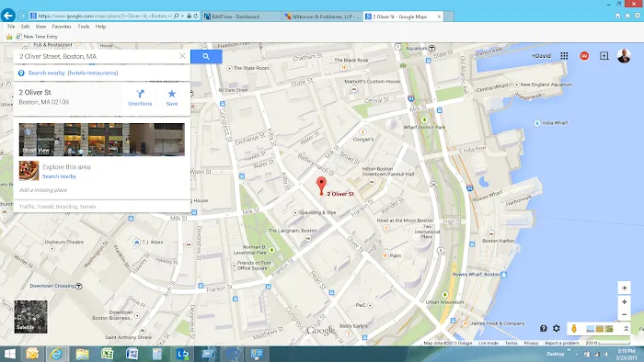Open the Street View photo thumbnail
This screenshot has width=644, height=362.
click(102, 140)
